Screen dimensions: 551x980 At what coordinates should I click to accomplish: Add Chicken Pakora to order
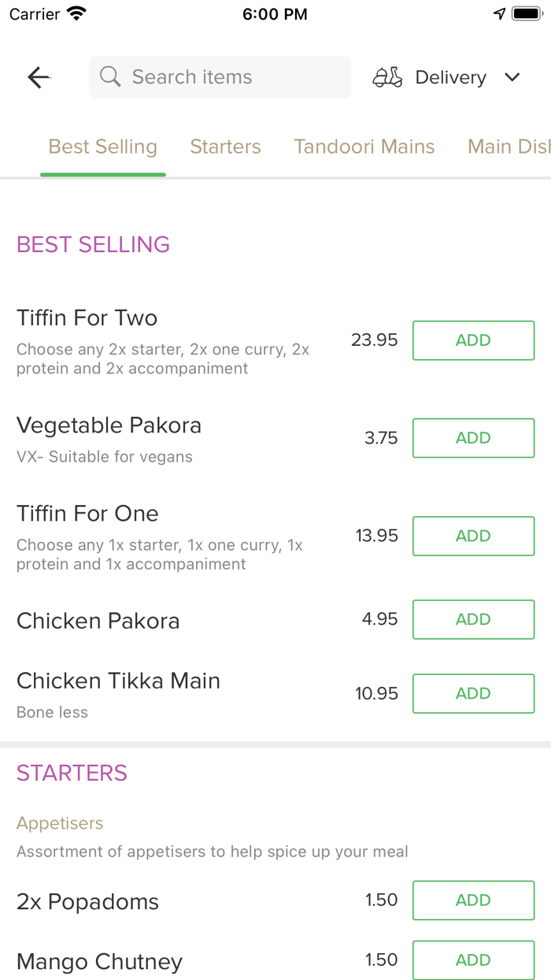tap(473, 619)
